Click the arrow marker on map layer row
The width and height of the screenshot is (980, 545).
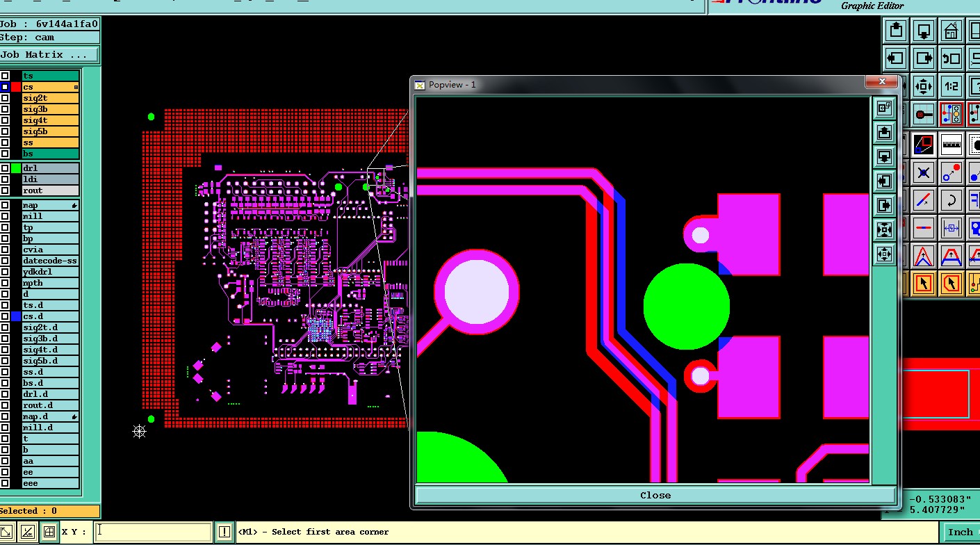[x=74, y=206]
